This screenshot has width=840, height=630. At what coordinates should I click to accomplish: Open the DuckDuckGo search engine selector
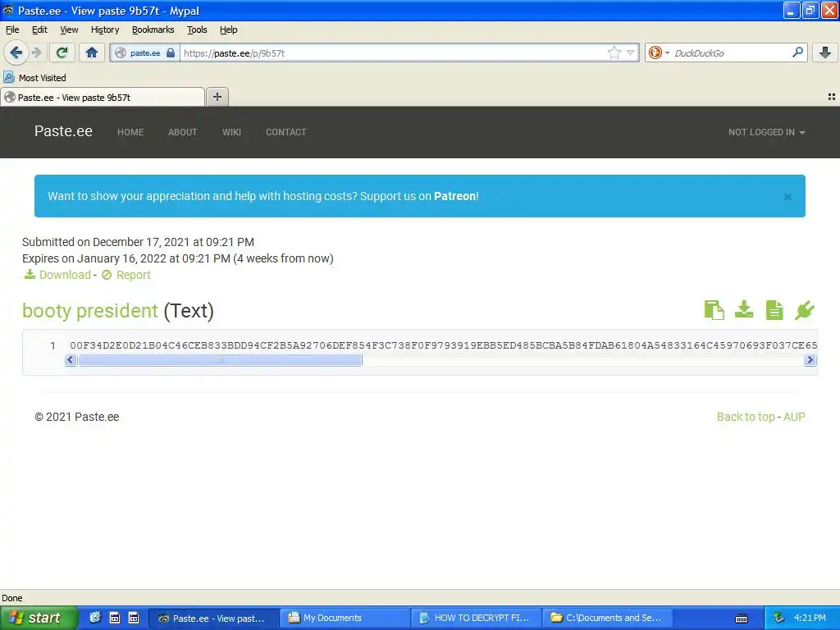(659, 52)
